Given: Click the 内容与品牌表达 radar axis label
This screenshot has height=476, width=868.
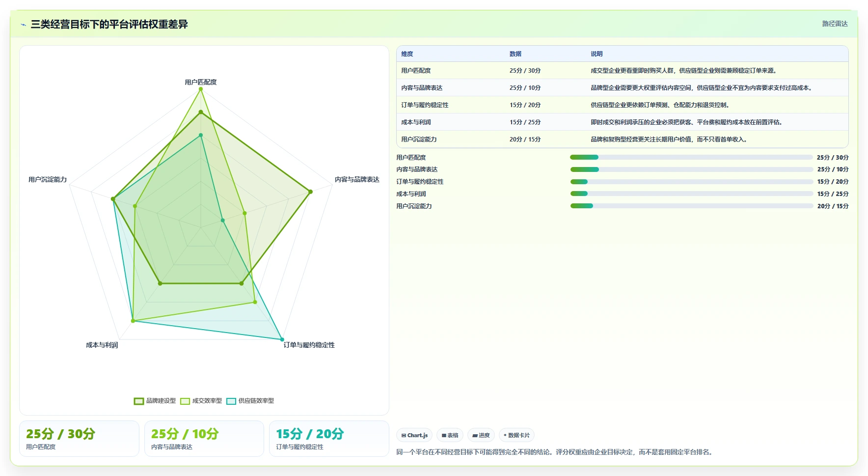Looking at the screenshot, I should click(357, 179).
